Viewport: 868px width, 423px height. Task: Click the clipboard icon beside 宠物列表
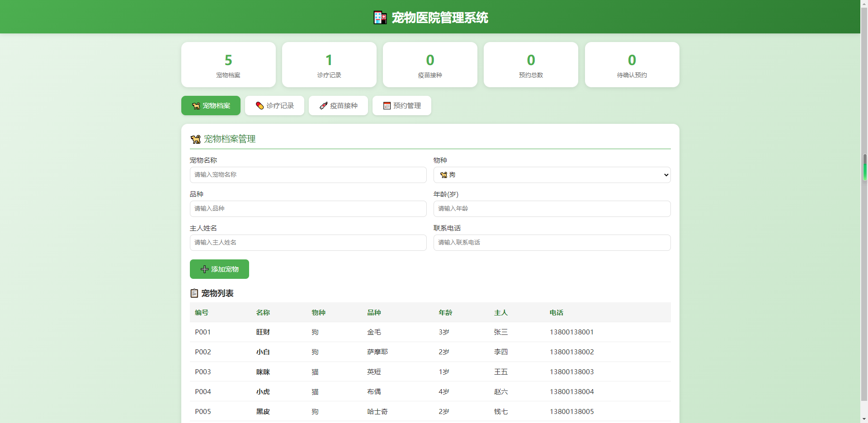pos(194,293)
